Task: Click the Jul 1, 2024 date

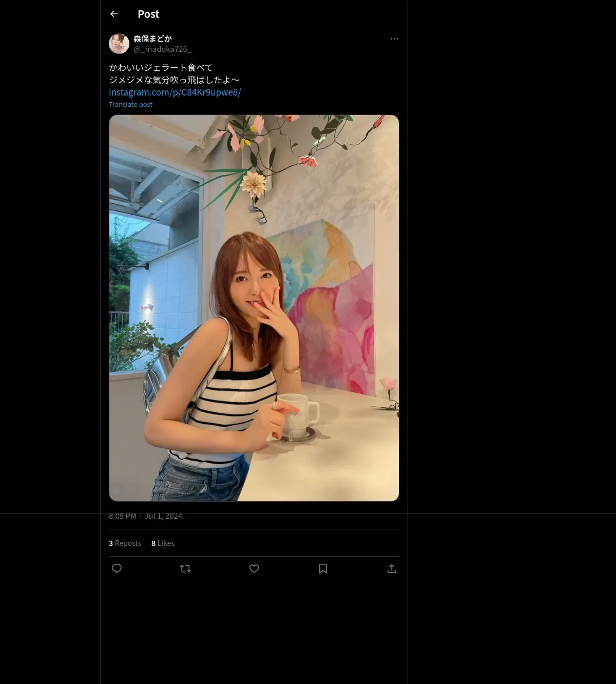Action: point(163,516)
